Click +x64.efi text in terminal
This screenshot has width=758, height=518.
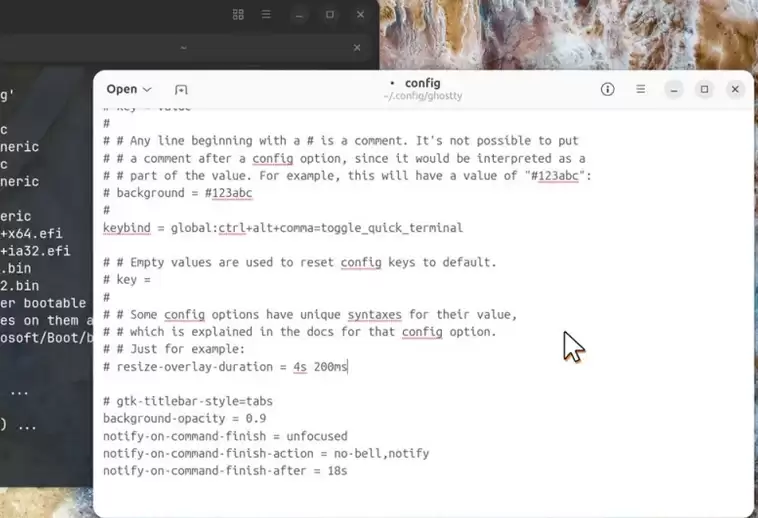(x=31, y=233)
